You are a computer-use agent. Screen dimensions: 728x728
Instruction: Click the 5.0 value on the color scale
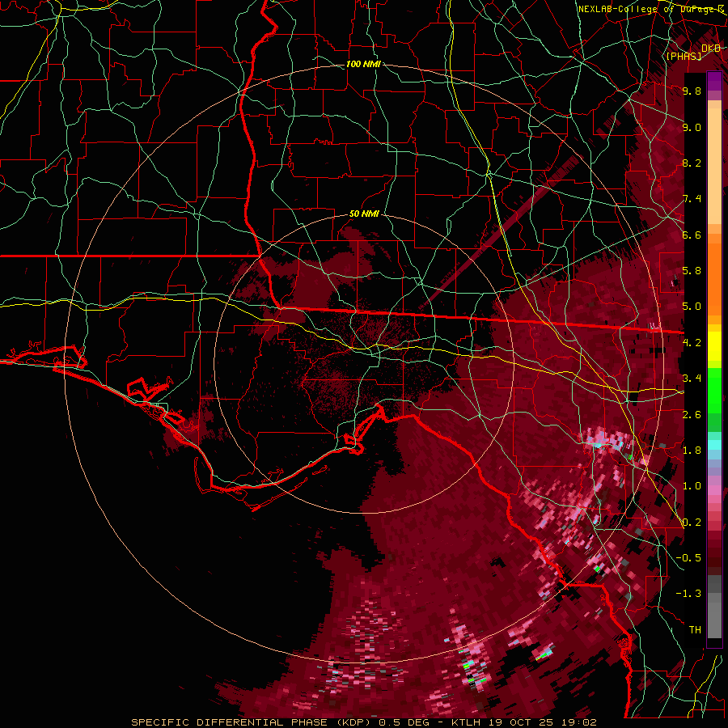click(692, 307)
